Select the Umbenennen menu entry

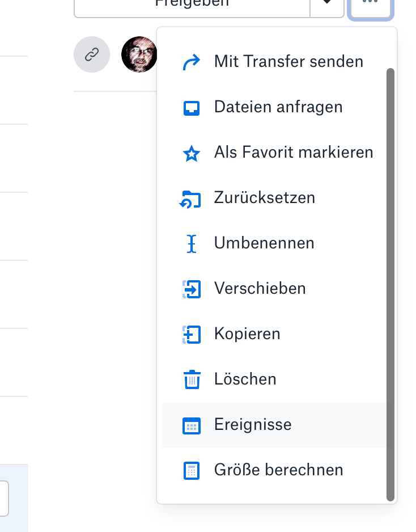coord(264,243)
